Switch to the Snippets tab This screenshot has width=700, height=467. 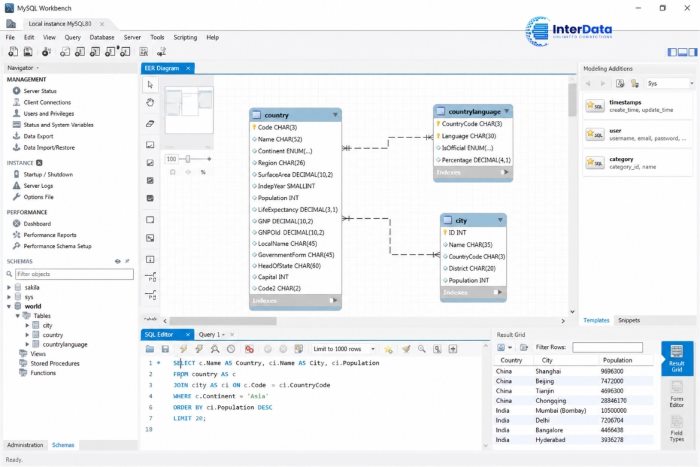point(629,320)
